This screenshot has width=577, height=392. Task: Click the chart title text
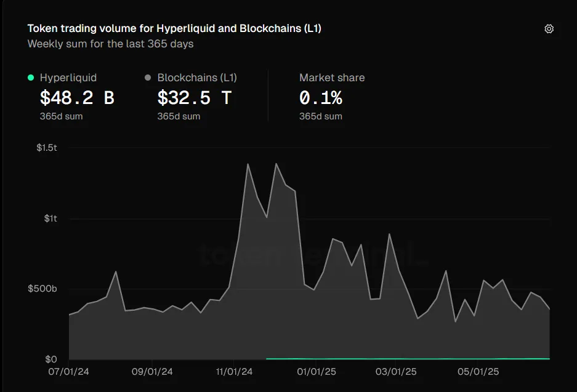[x=174, y=29]
